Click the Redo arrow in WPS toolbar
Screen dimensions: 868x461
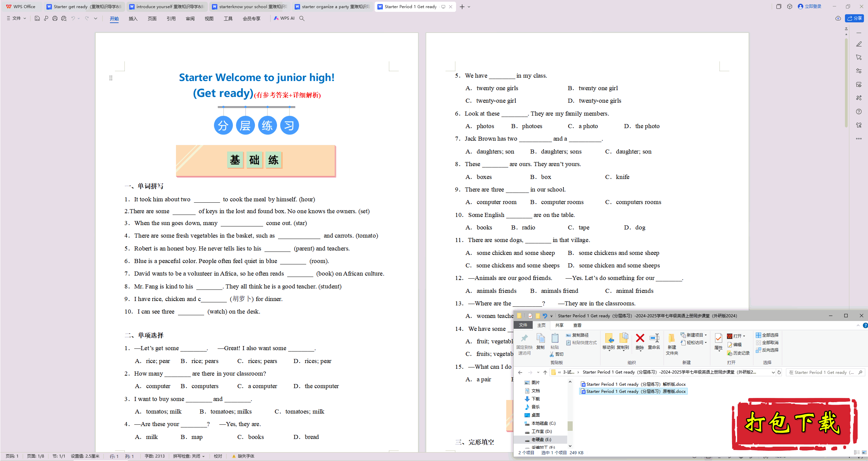pos(87,18)
